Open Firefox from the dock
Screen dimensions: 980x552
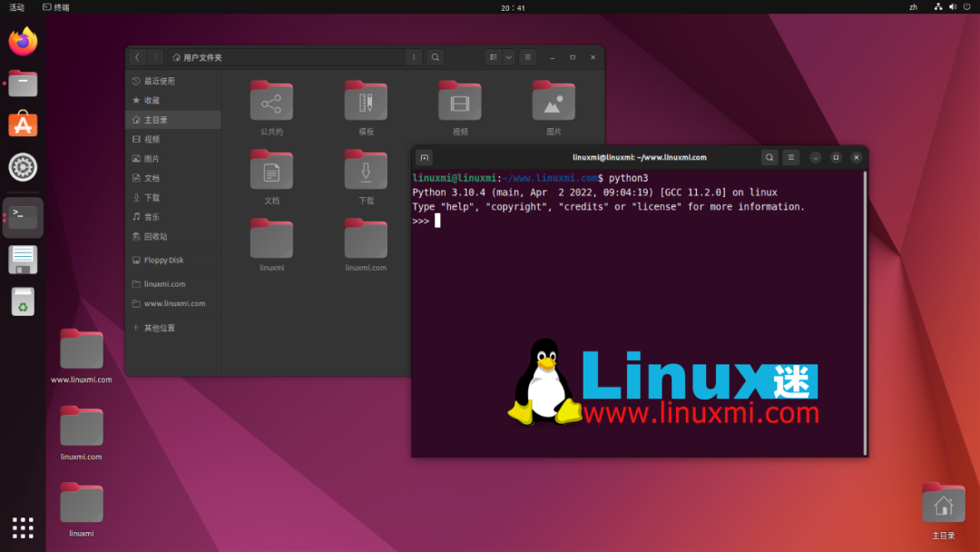[23, 41]
